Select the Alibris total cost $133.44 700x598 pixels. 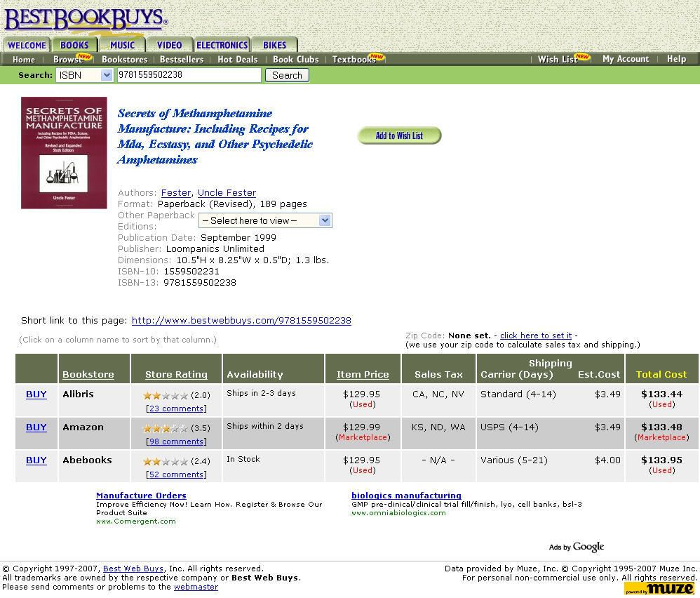661,394
